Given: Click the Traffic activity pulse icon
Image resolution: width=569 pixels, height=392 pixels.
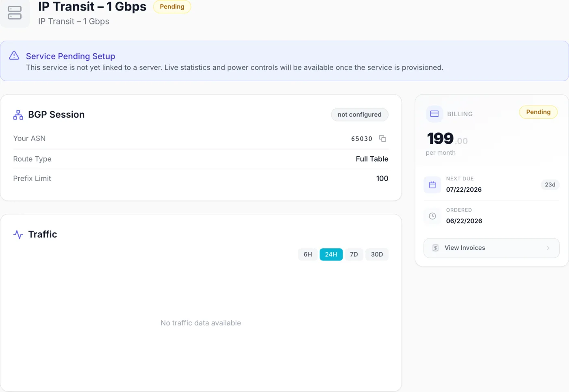Looking at the screenshot, I should click(18, 234).
